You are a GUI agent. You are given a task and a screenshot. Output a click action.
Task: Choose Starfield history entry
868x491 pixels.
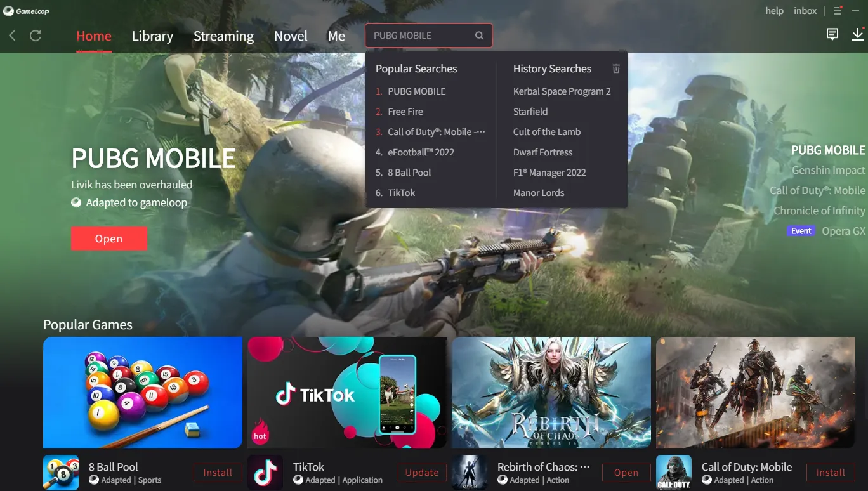[530, 112]
